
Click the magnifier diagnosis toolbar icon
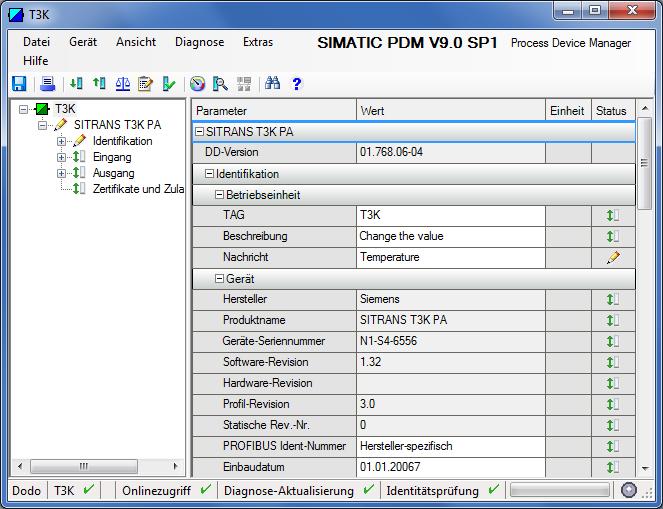click(220, 84)
